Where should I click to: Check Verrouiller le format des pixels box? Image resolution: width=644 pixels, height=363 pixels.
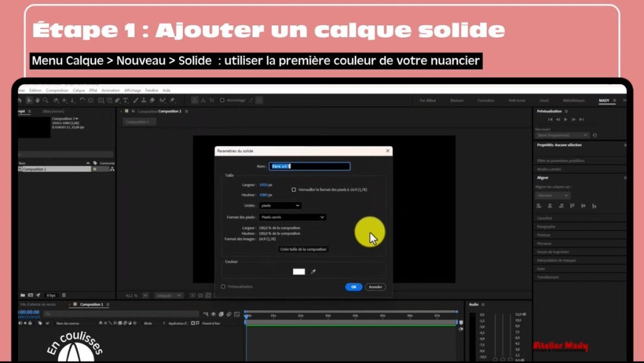[x=294, y=190]
